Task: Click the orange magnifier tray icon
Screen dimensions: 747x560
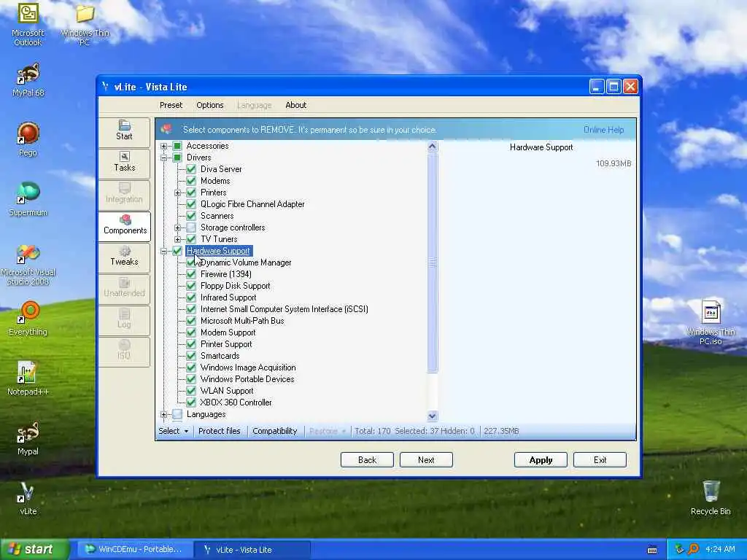Action: (x=693, y=549)
